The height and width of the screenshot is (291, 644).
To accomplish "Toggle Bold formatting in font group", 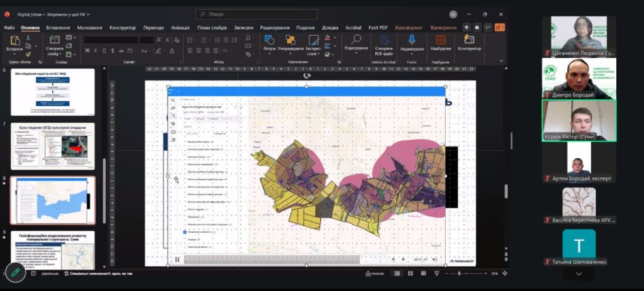I will click(x=87, y=51).
